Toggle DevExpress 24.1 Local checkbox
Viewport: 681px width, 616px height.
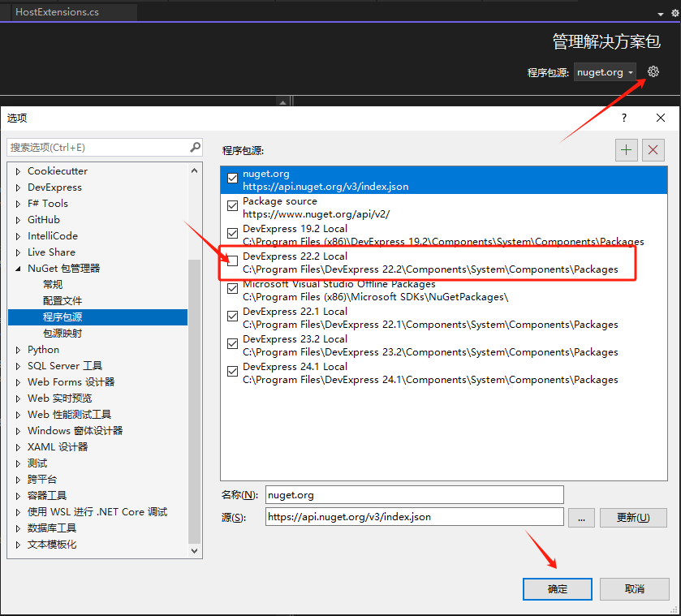pyautogui.click(x=232, y=371)
